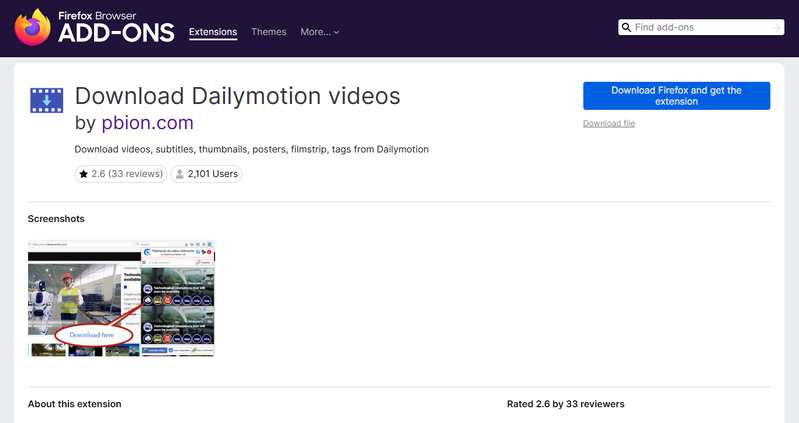The image size is (799, 423).
Task: Click Download Firefox and get the extension
Action: (676, 96)
